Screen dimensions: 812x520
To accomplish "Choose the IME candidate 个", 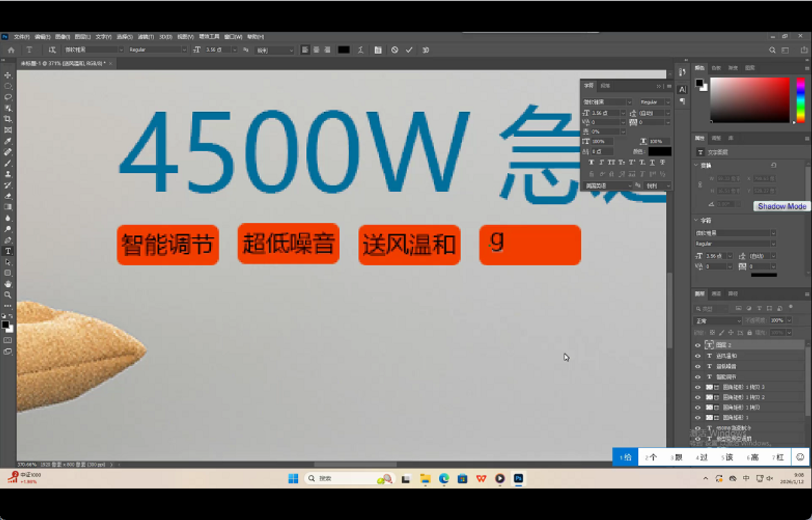I will point(650,457).
